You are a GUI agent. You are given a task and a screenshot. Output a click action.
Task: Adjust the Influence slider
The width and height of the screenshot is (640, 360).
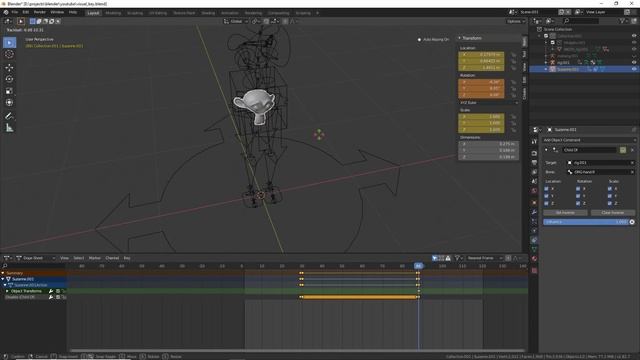click(x=586, y=222)
